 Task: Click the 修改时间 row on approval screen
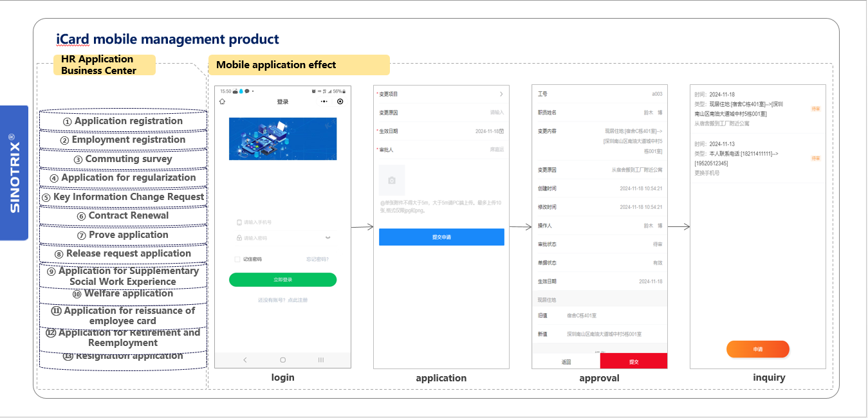point(600,207)
